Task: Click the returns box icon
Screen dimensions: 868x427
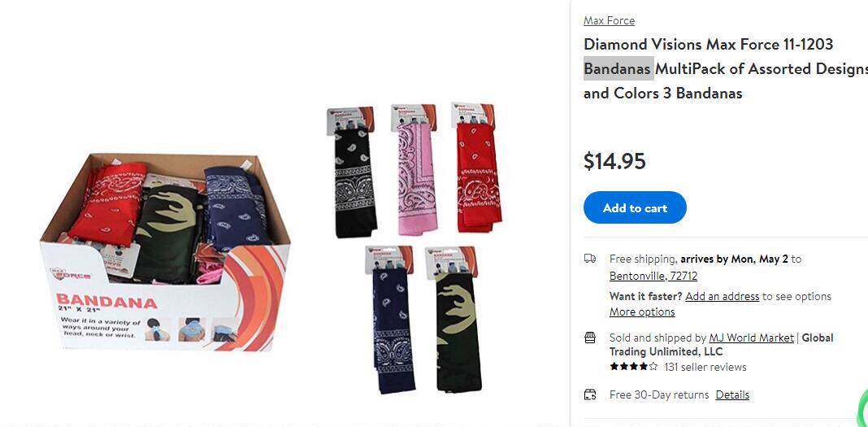Action: click(590, 395)
